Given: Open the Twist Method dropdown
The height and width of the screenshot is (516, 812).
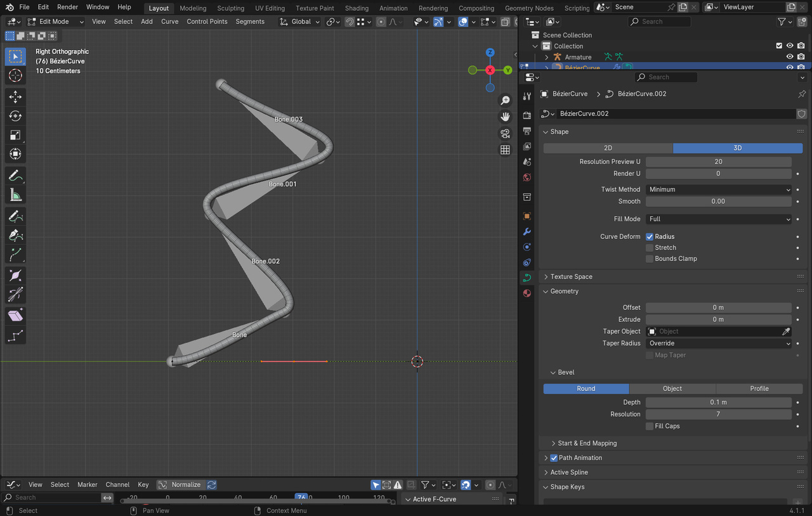Looking at the screenshot, I should pyautogui.click(x=718, y=190).
